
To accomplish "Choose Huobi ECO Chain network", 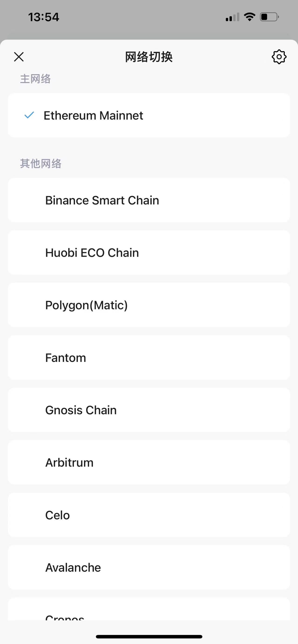I will (x=149, y=253).
